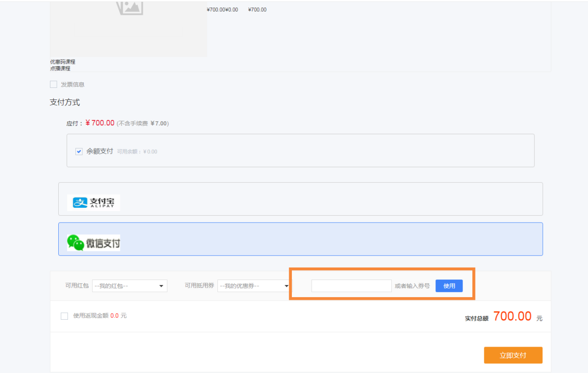The width and height of the screenshot is (588, 373).
Task: Click the orange 立即支付 pay button
Action: 513,355
